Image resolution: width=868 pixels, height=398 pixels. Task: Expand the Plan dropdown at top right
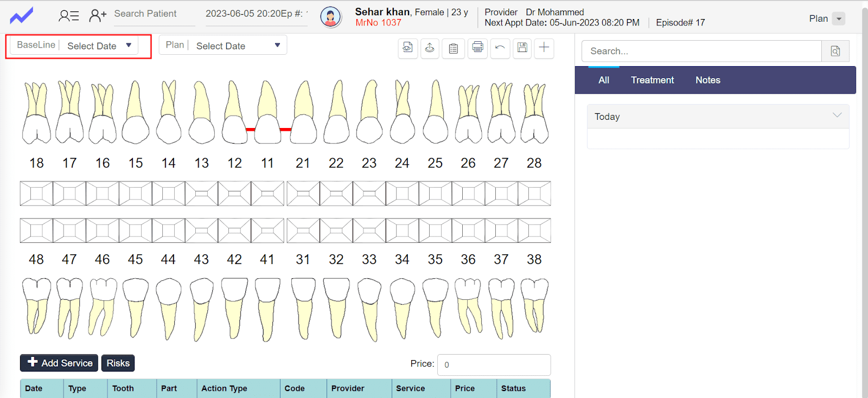(x=839, y=19)
